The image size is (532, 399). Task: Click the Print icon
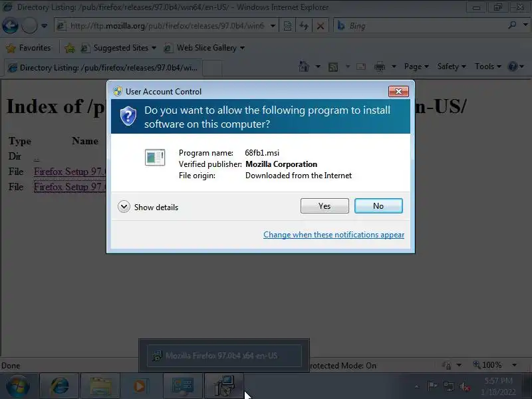click(x=380, y=67)
